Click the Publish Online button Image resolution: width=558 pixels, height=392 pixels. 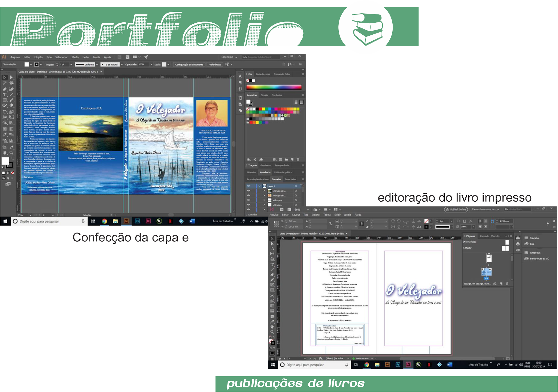pos(456,209)
